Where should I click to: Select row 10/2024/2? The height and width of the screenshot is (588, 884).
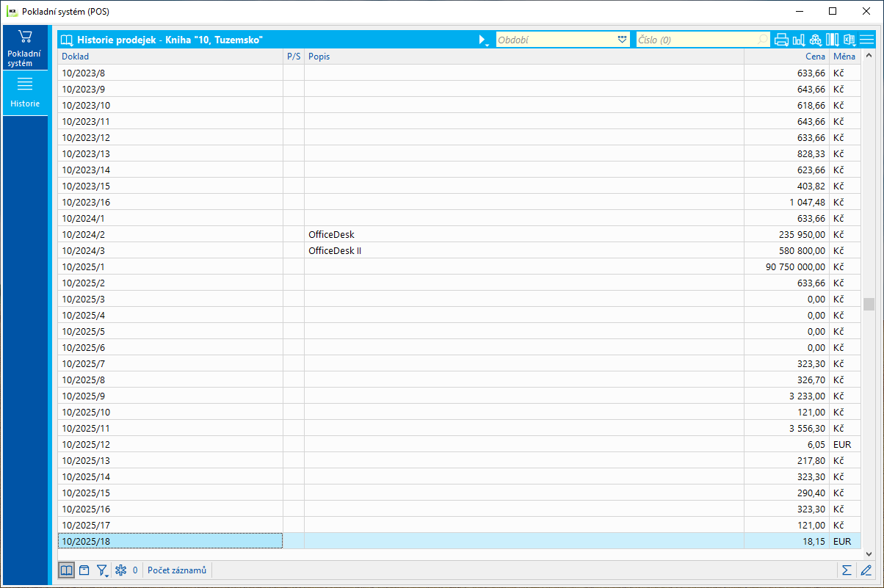(459, 234)
